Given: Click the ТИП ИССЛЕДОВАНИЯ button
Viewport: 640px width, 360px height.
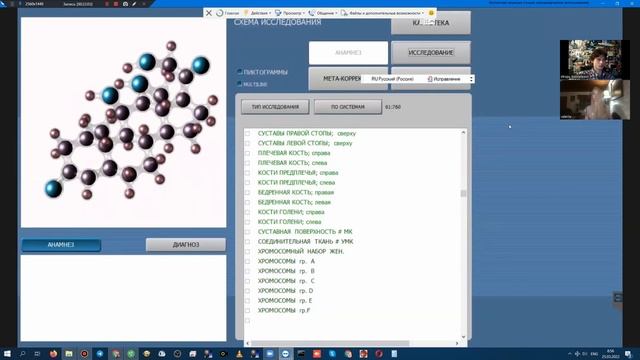Looking at the screenshot, I should [x=275, y=107].
